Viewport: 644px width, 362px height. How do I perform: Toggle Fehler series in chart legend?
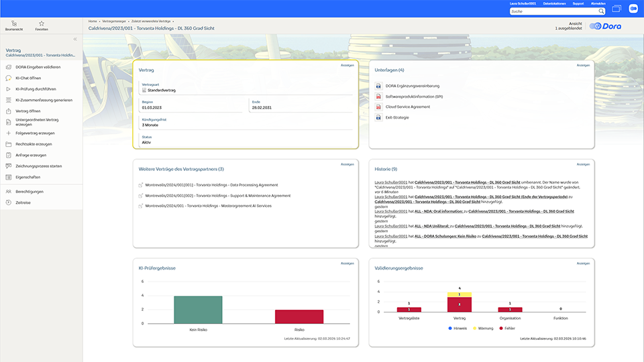pos(507,328)
